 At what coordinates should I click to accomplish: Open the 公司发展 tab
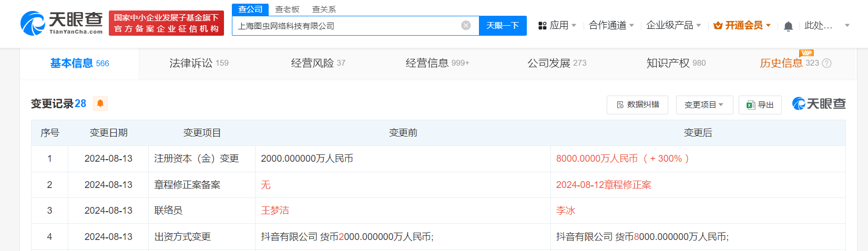pyautogui.click(x=557, y=64)
